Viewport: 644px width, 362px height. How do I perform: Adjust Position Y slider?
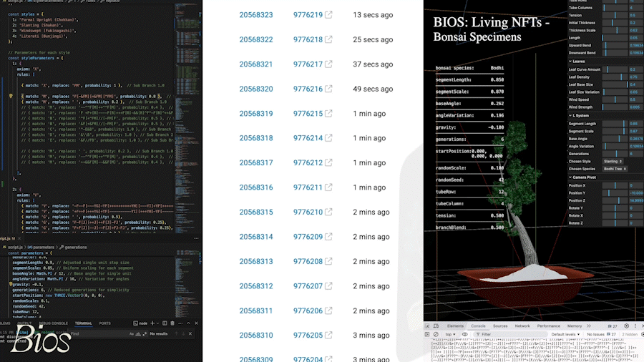pos(615,193)
